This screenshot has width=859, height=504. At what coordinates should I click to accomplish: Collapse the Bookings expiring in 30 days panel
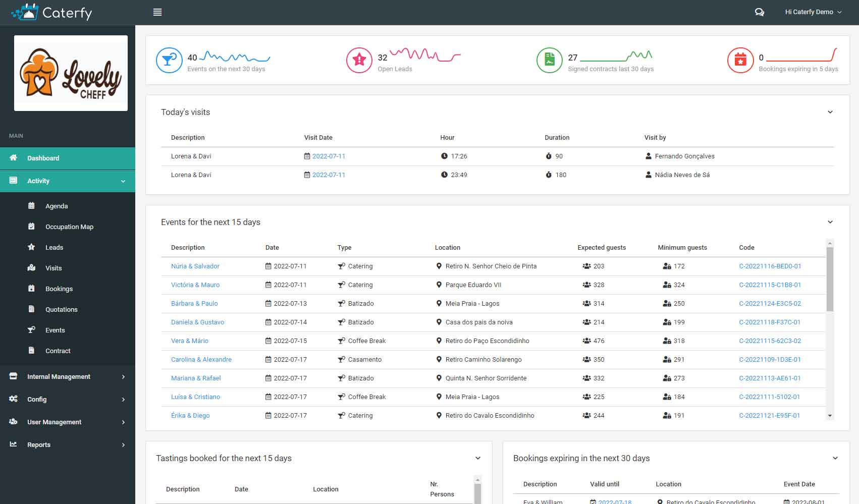835,458
